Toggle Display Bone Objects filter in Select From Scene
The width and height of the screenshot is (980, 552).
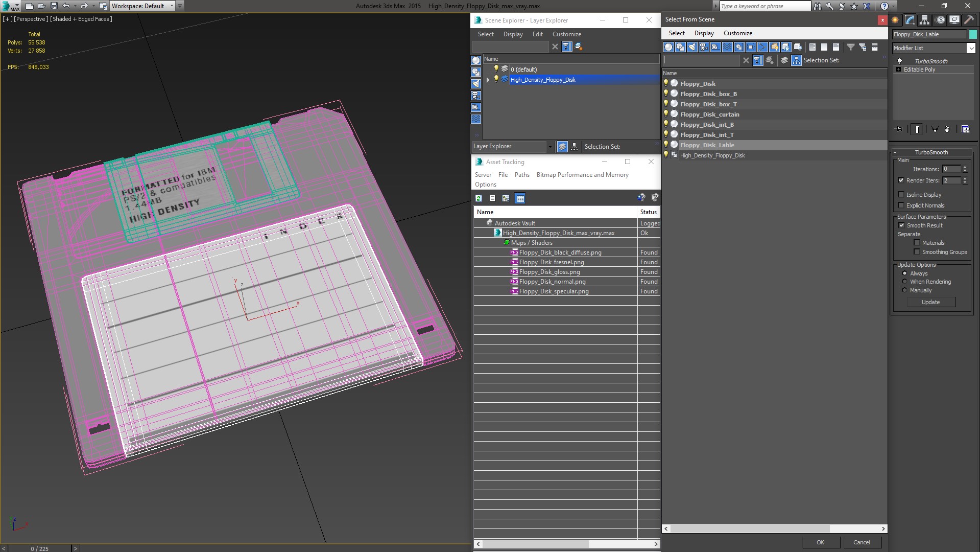pos(762,47)
